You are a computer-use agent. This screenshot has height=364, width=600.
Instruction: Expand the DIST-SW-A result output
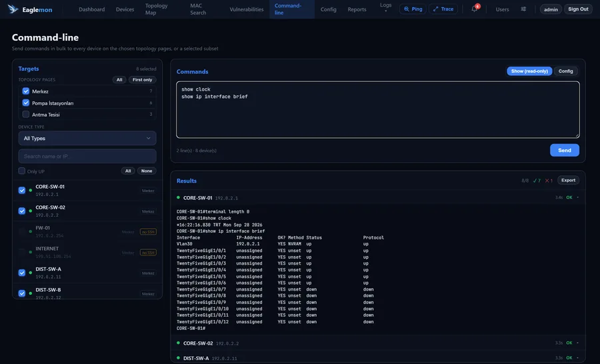pos(578,358)
